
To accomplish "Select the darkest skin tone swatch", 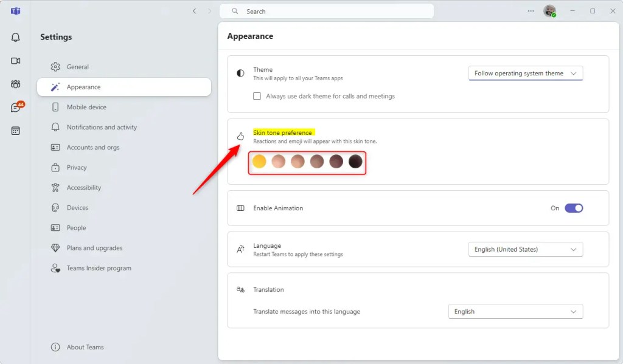I will point(355,162).
